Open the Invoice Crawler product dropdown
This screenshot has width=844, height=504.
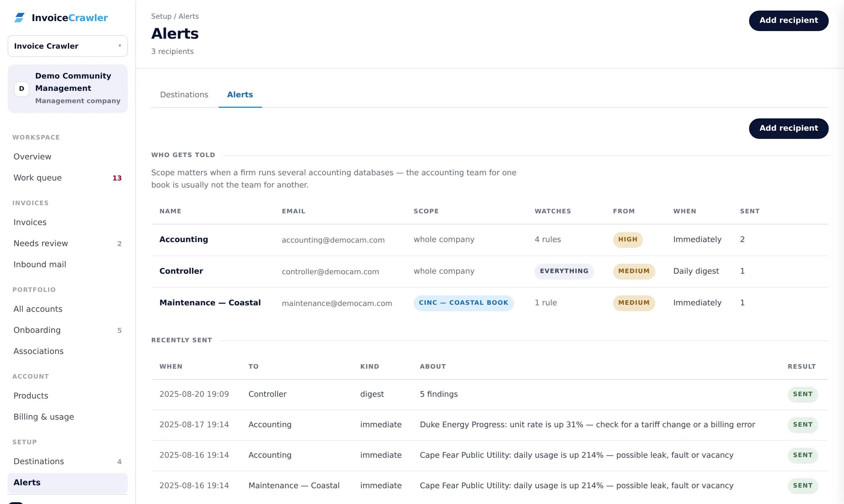pos(68,46)
